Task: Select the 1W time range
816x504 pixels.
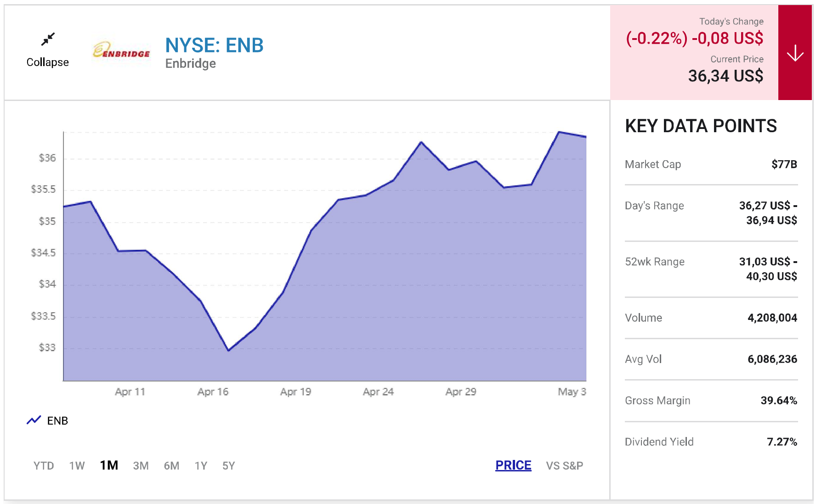Action: pyautogui.click(x=77, y=466)
